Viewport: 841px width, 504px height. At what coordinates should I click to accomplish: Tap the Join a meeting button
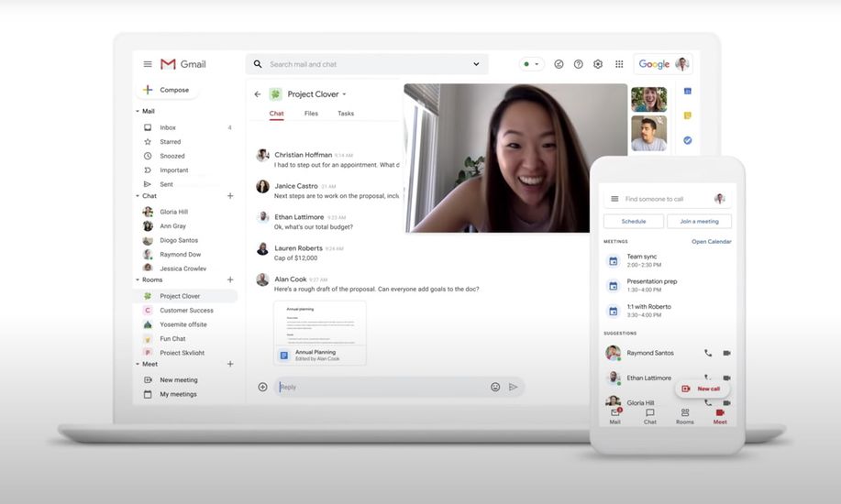[x=700, y=222]
